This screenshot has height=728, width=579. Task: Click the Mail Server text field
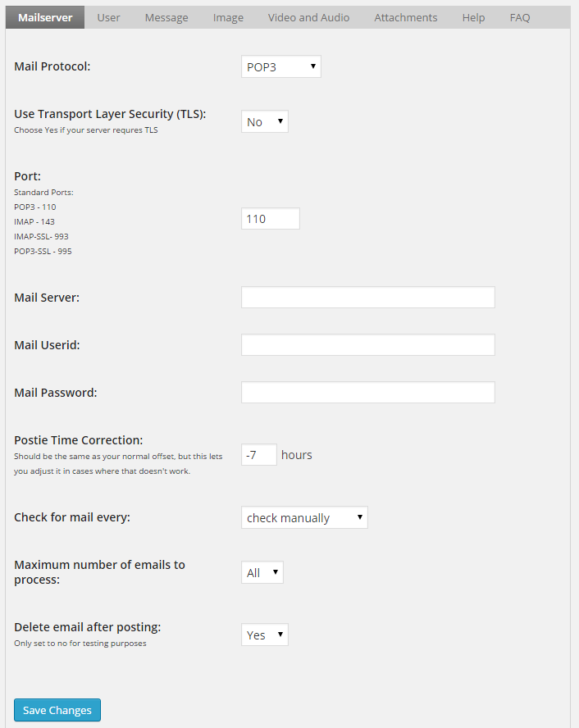(367, 298)
